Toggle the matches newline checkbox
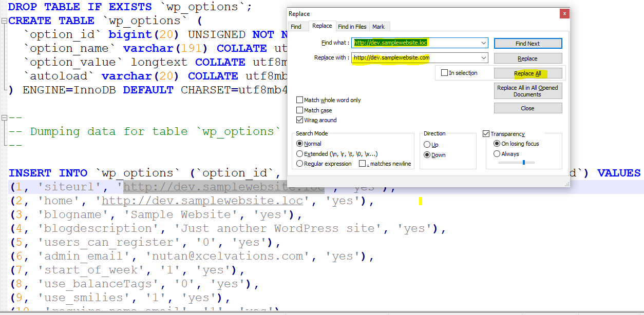644x315 pixels. (x=385, y=164)
